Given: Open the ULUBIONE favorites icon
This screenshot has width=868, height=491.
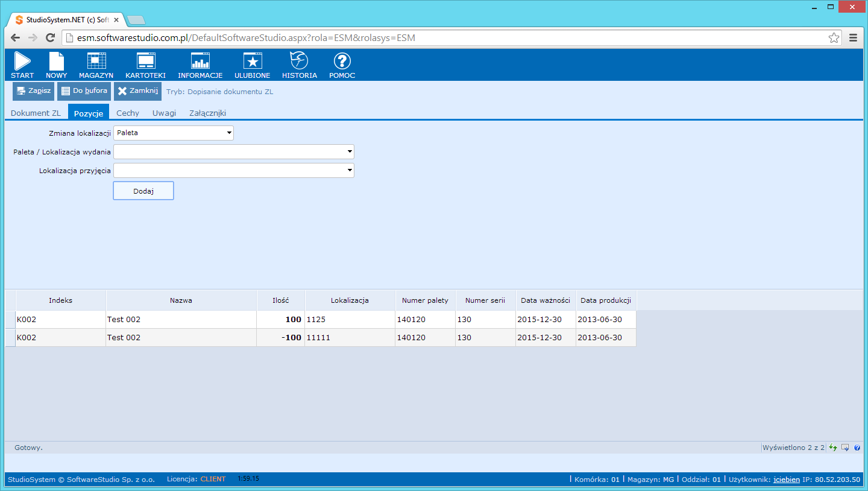Looking at the screenshot, I should [252, 65].
